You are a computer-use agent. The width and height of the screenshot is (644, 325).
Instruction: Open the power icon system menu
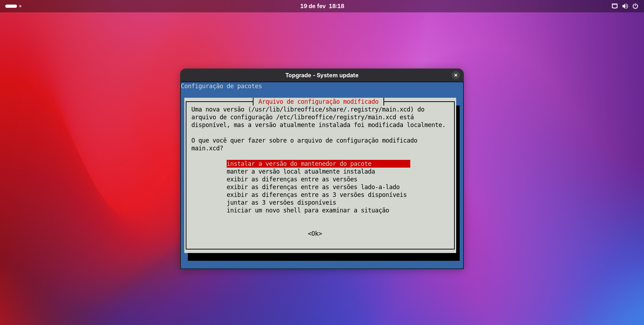pyautogui.click(x=635, y=6)
